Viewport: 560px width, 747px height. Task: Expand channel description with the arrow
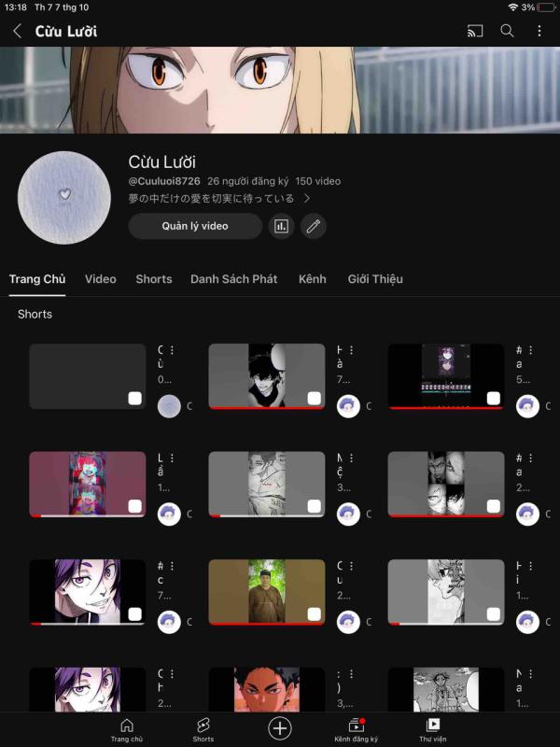[x=307, y=198]
